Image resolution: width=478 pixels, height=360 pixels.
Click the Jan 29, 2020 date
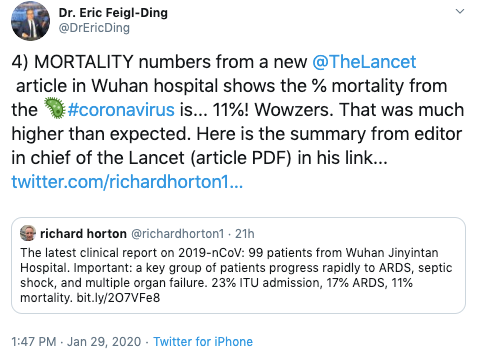point(104,342)
